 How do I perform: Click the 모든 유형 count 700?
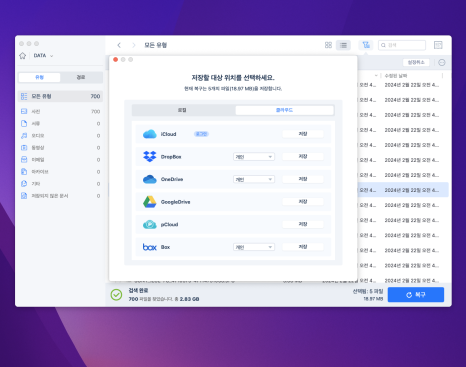(x=95, y=96)
